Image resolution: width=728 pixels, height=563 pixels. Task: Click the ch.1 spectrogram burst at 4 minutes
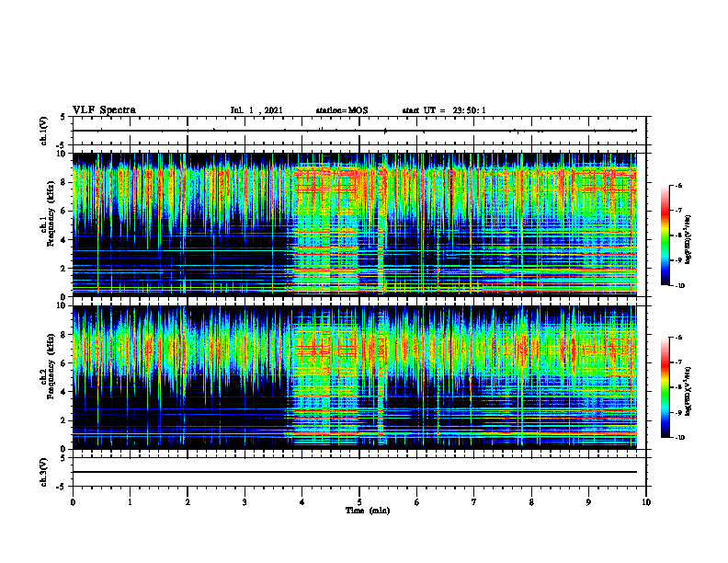point(325,227)
